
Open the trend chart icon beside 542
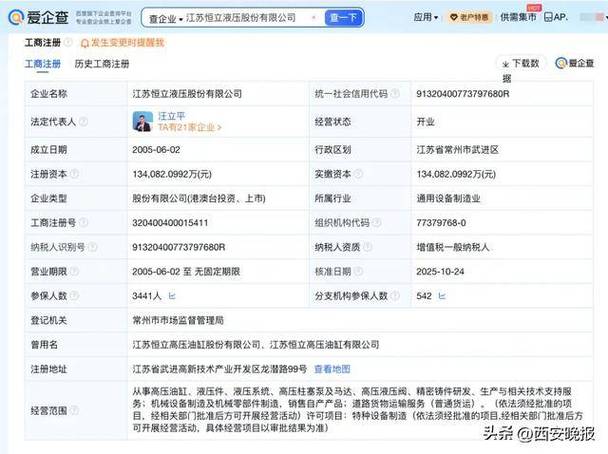point(442,296)
